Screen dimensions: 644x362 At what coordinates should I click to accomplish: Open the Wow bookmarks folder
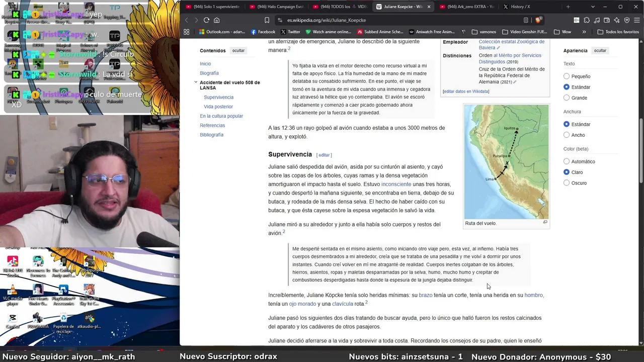562,32
